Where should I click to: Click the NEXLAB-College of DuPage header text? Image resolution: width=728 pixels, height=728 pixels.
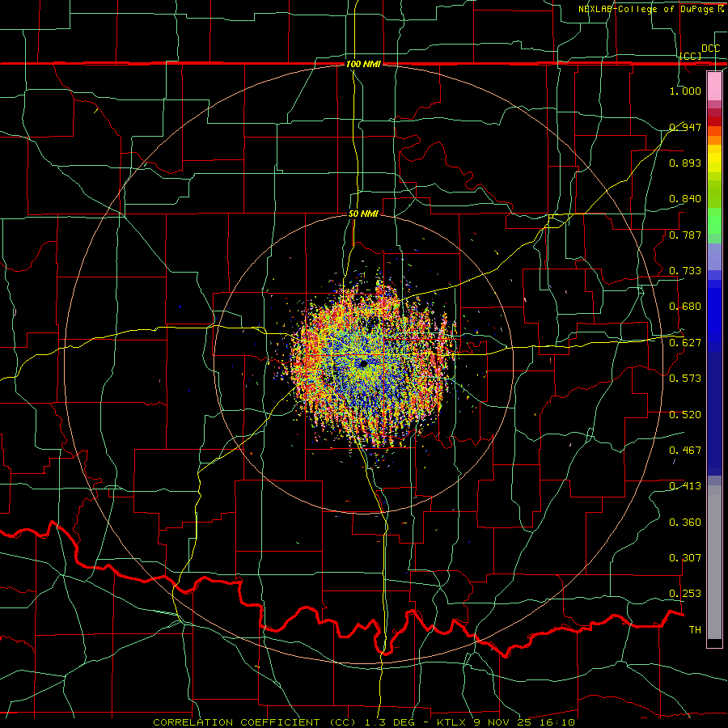(x=647, y=9)
